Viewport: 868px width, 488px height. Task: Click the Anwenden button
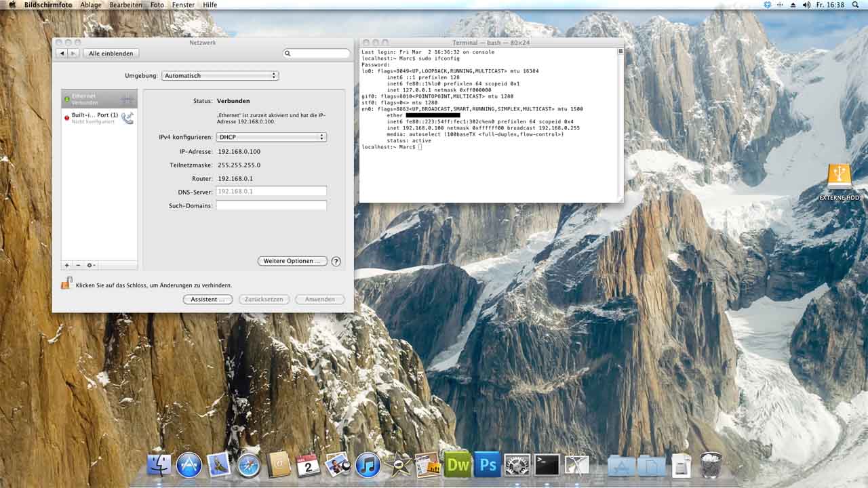coord(319,299)
